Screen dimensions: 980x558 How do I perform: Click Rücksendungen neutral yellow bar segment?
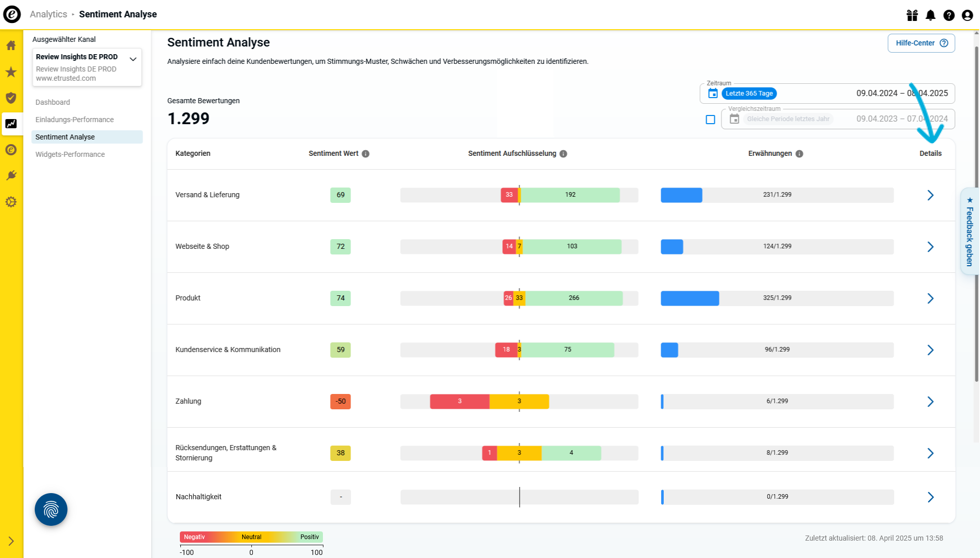(519, 453)
